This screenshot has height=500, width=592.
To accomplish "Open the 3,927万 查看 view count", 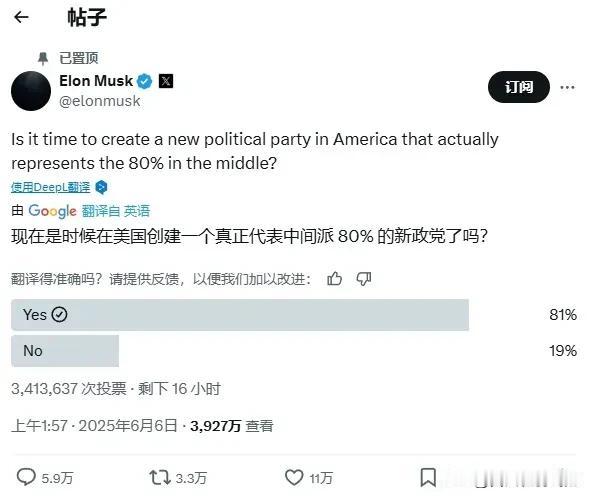I will [231, 426].
